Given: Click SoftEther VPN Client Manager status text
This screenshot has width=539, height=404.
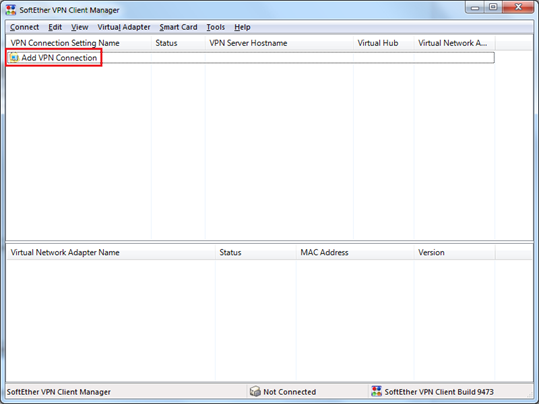Looking at the screenshot, I should (59, 392).
